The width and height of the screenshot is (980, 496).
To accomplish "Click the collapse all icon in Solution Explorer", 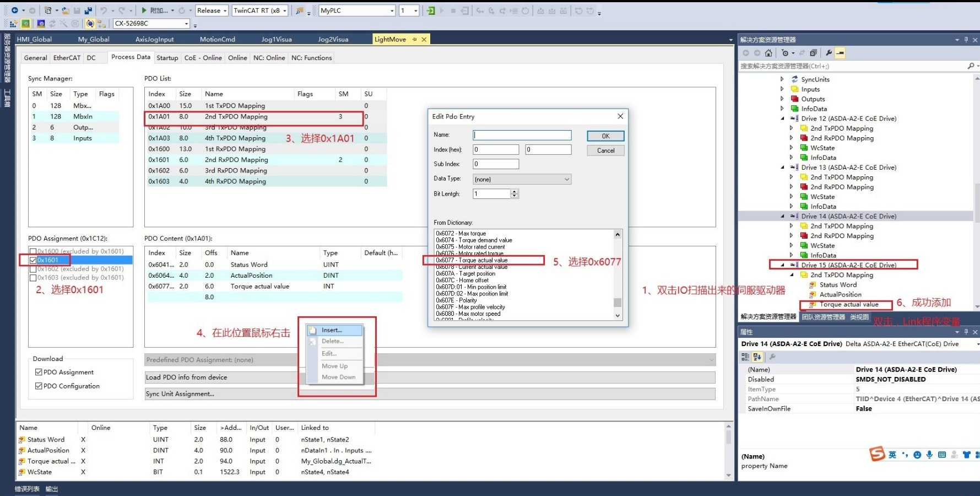I will coord(813,53).
